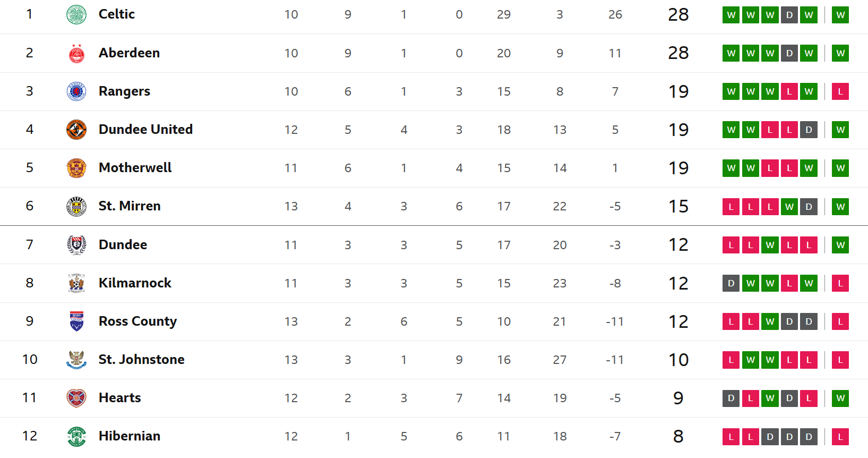Click the Rangers club crest

click(x=76, y=91)
